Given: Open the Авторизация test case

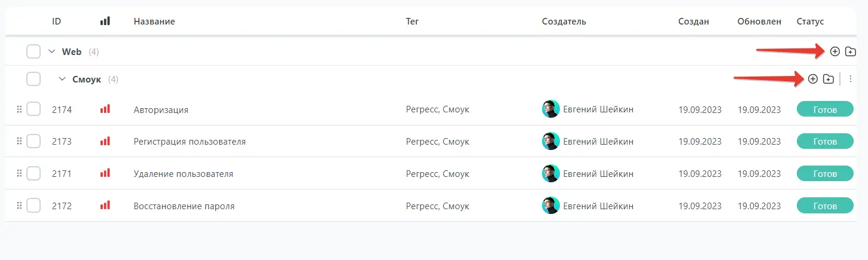Looking at the screenshot, I should tap(161, 110).
